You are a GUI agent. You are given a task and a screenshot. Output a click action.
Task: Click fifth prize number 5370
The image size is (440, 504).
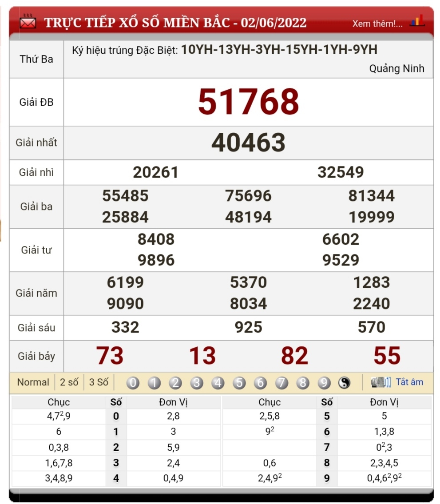249,282
